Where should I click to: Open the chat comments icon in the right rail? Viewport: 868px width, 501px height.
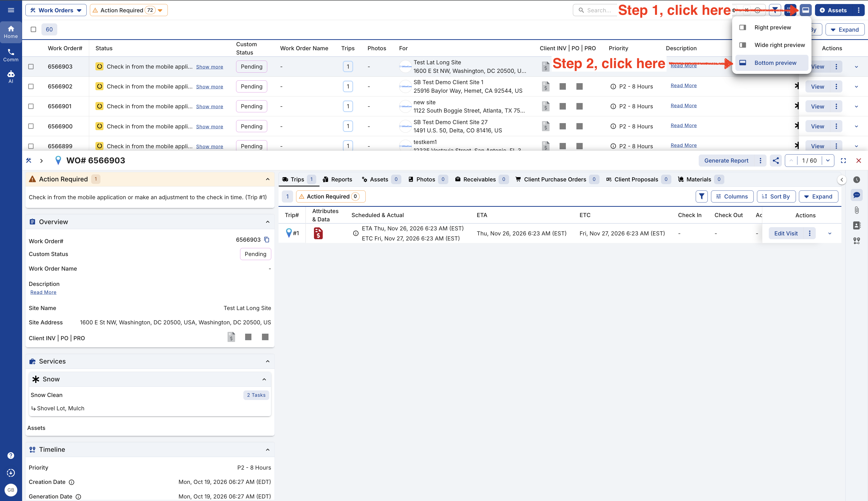(x=856, y=195)
